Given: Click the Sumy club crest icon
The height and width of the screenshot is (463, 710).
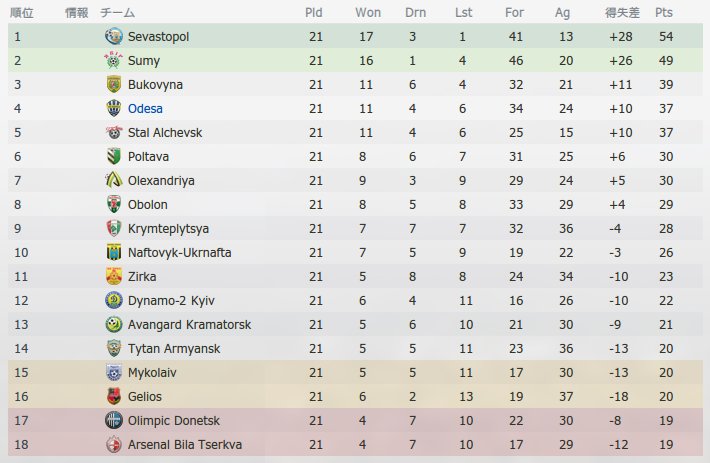Looking at the screenshot, I should point(114,60).
